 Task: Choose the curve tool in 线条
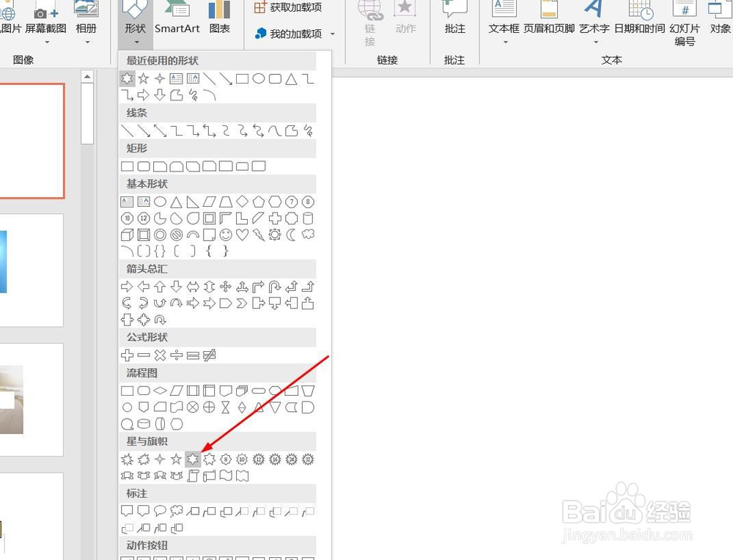(275, 131)
